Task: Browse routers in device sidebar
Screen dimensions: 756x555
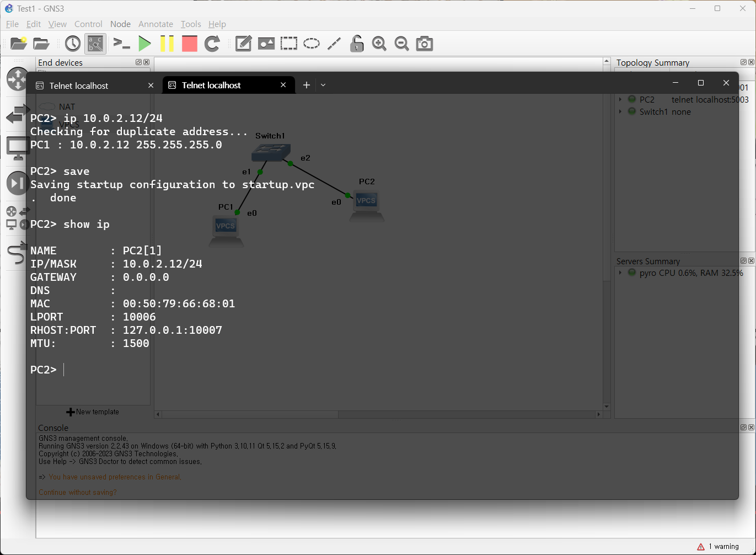Action: coord(17,79)
